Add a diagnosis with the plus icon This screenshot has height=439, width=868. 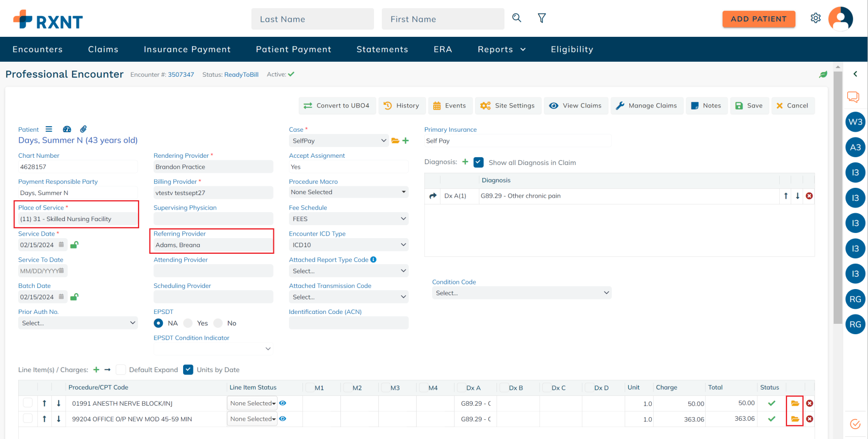(465, 162)
